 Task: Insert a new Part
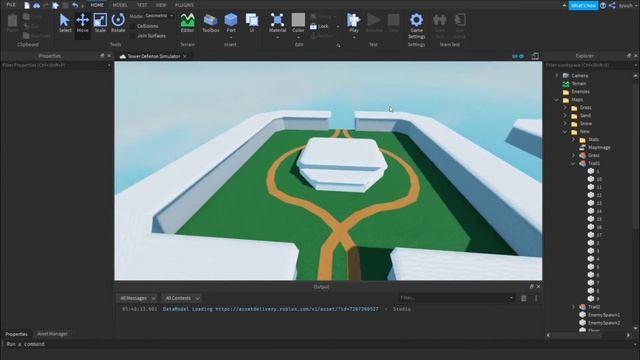[231, 23]
